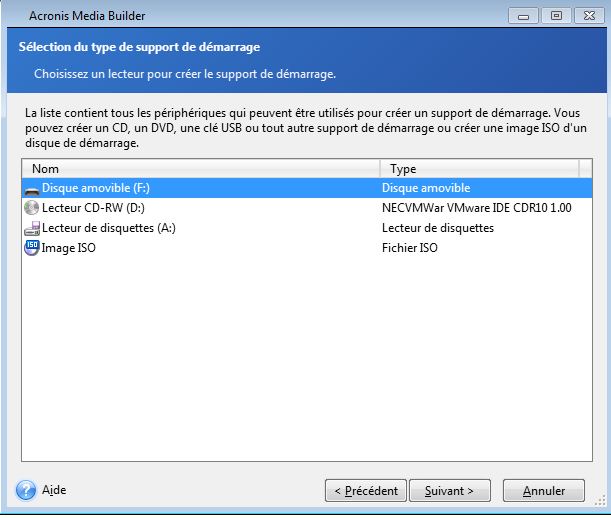Click the ISO image file icon
The height and width of the screenshot is (518, 611).
(x=32, y=248)
